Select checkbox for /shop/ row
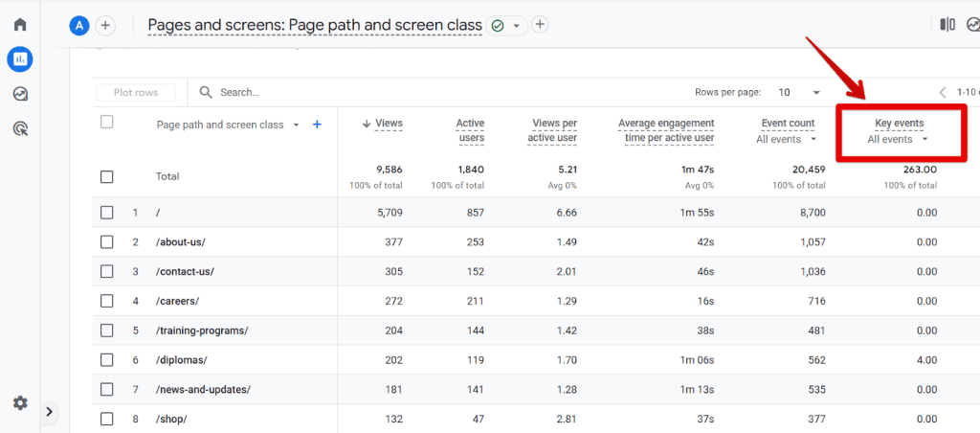The image size is (980, 433). [107, 419]
